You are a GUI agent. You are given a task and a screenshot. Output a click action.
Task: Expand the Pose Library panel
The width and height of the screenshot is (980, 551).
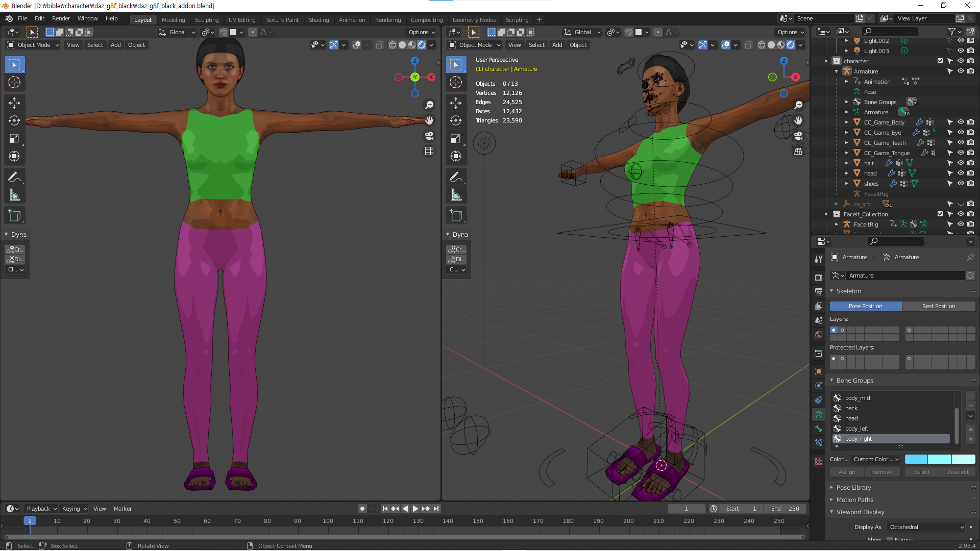853,488
